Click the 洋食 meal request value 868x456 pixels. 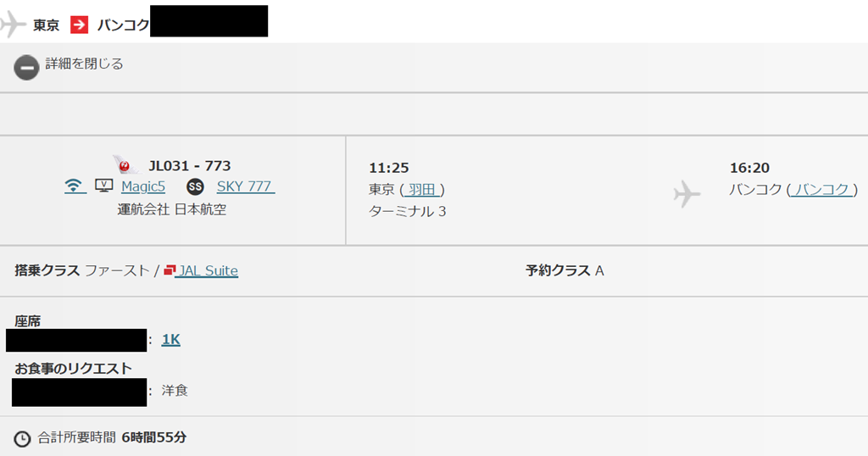175,391
